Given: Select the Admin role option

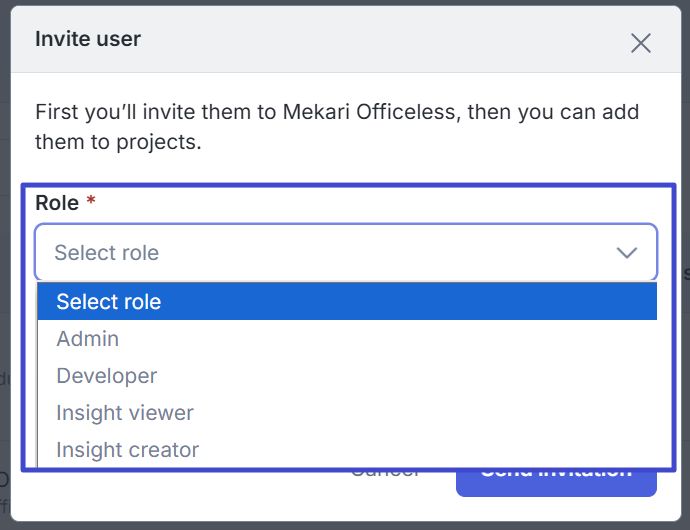Looking at the screenshot, I should coord(88,339).
